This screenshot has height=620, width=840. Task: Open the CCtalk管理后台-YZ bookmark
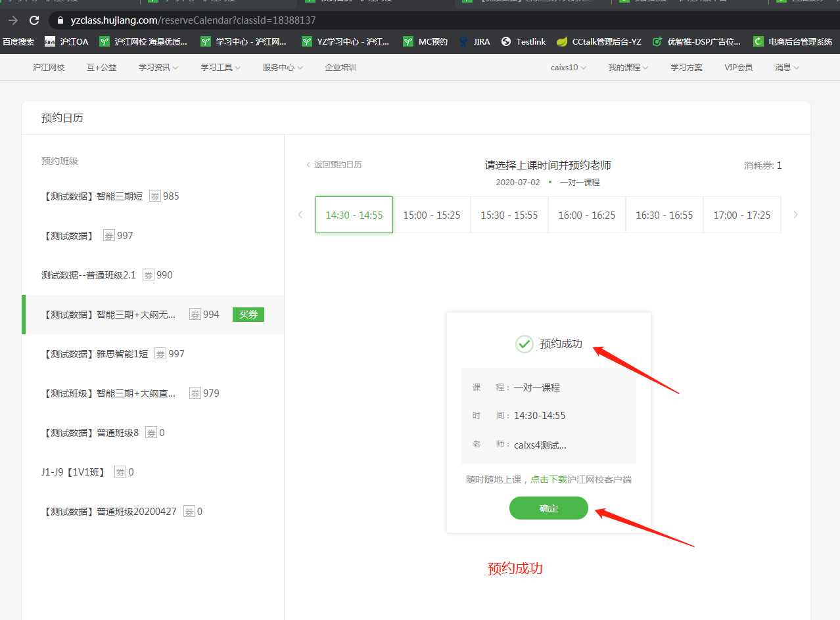pos(599,41)
